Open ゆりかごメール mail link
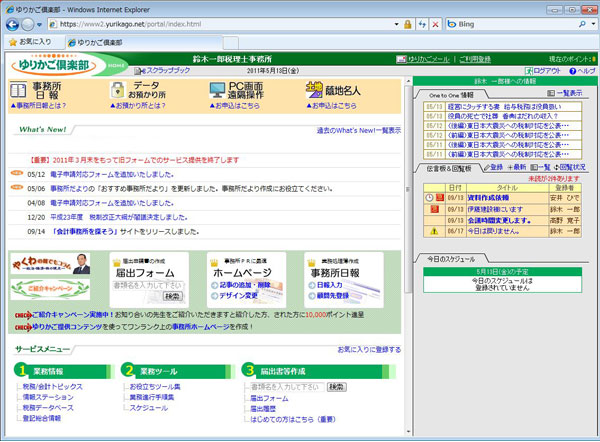 (423, 59)
